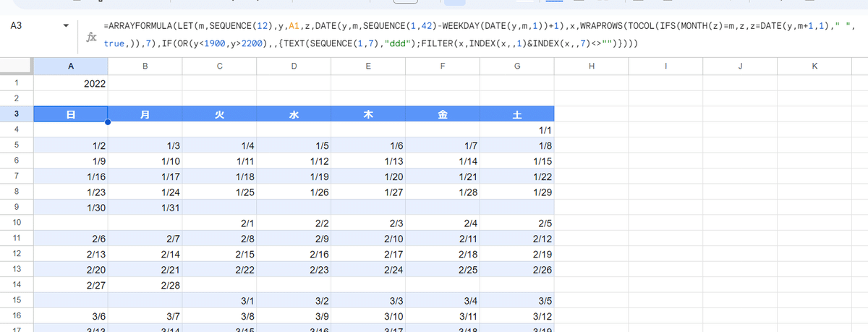The width and height of the screenshot is (868, 332).
Task: Select row 5 header
Action: pyautogui.click(x=17, y=145)
